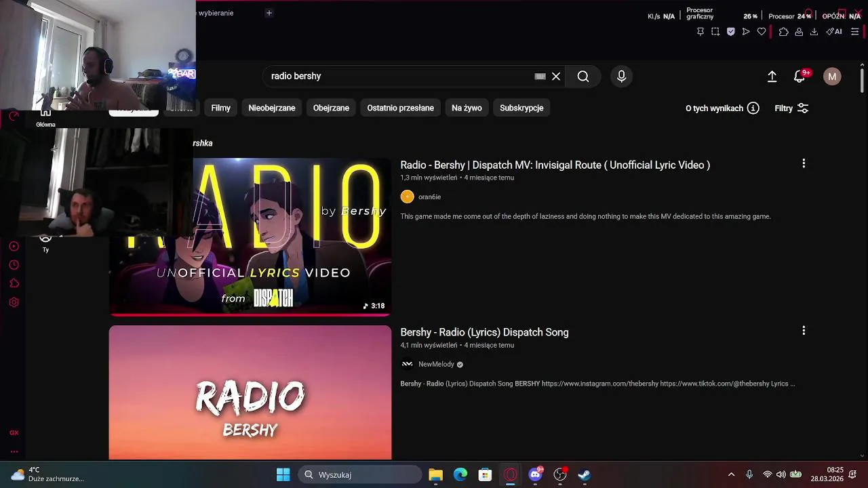Click the send flow arrow icon in toolbar
This screenshot has width=868, height=488.
pyautogui.click(x=746, y=31)
